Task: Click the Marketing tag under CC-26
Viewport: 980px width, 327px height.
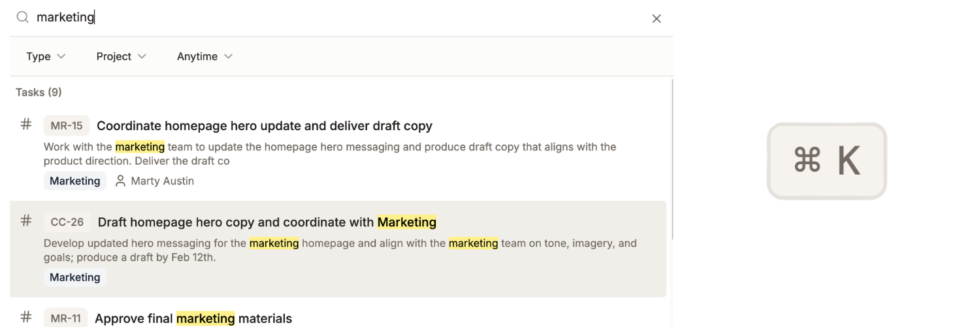Action: coord(75,277)
